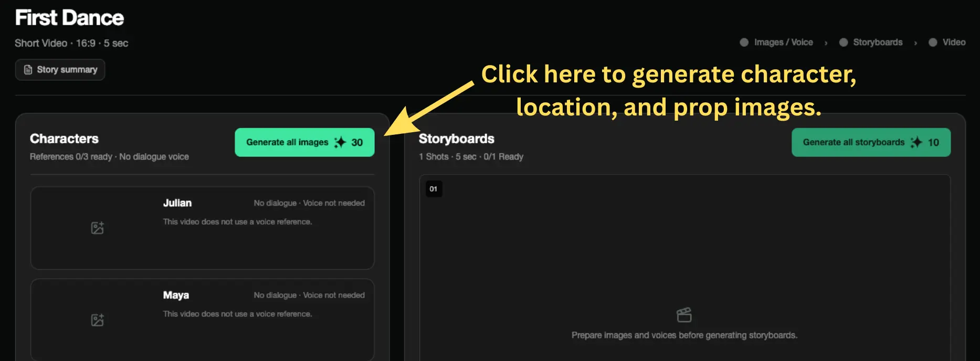Click the 30 credits count on Generate all images
The height and width of the screenshot is (361, 980).
click(357, 142)
